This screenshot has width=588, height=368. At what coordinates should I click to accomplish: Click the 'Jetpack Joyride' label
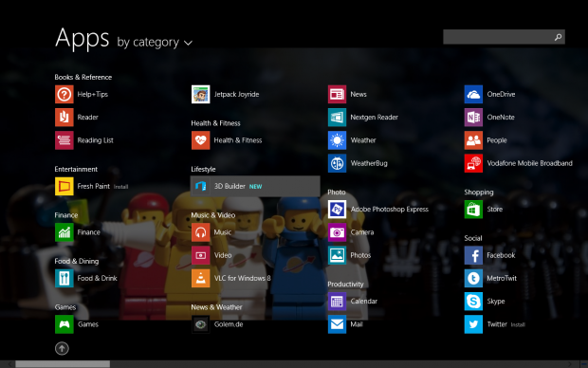237,94
